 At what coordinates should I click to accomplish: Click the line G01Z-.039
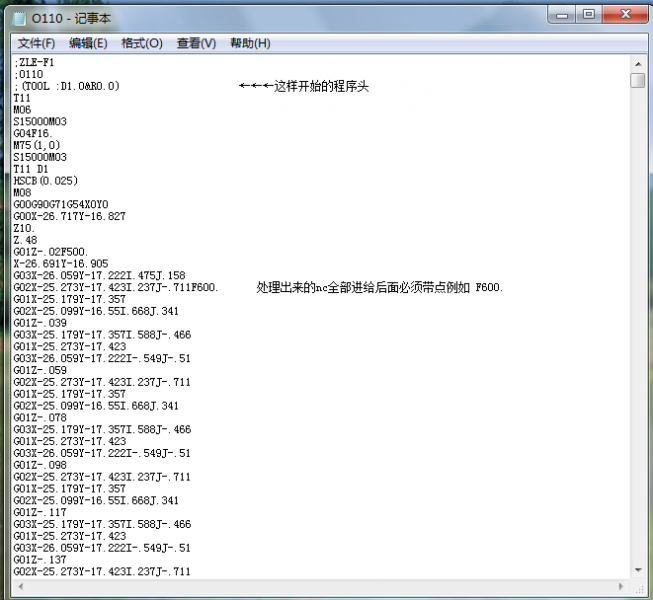point(40,323)
